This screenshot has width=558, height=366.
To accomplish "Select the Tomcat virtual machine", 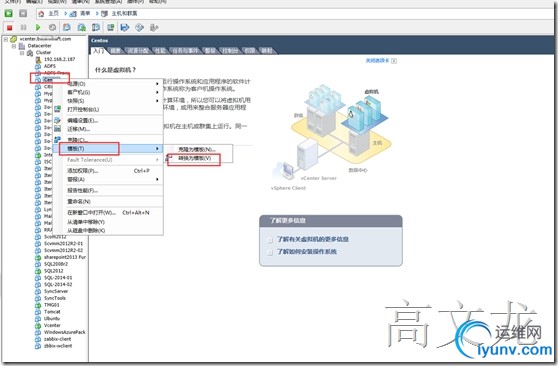I will 52,312.
